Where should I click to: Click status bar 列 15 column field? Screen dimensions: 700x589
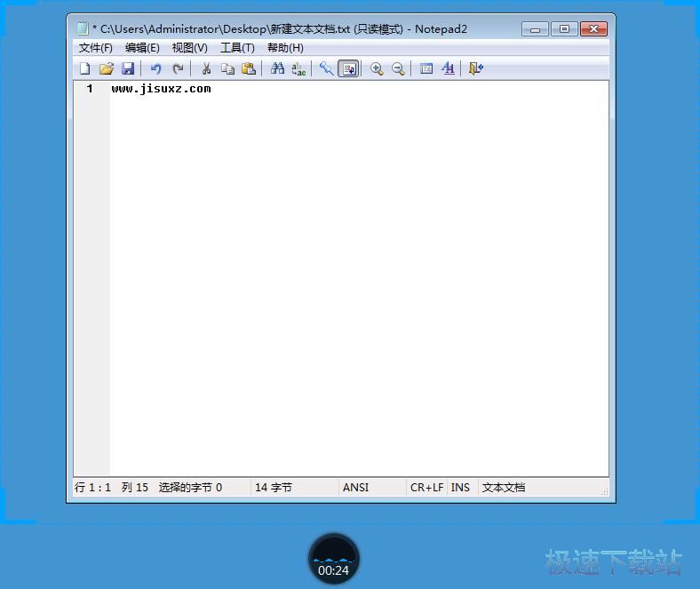[134, 488]
